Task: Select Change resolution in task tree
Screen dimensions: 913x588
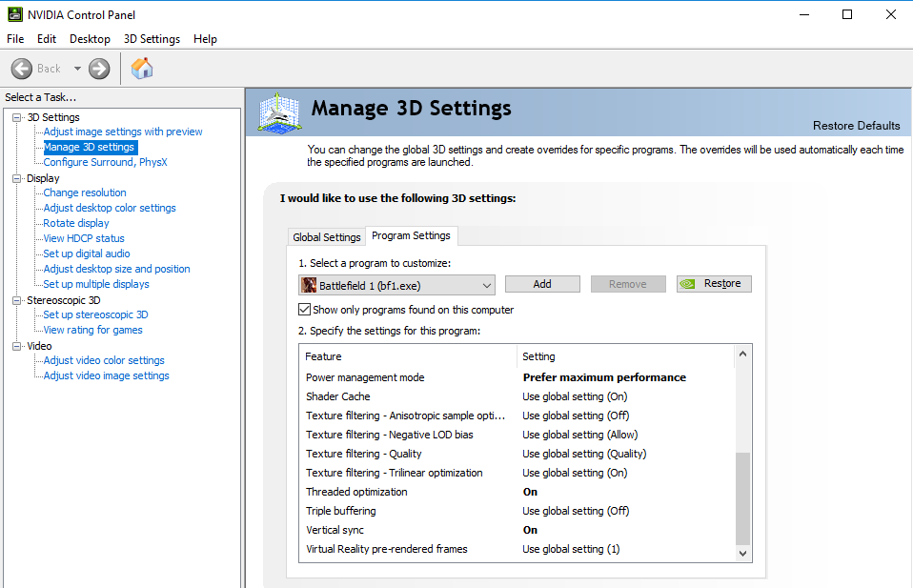Action: pyautogui.click(x=85, y=193)
